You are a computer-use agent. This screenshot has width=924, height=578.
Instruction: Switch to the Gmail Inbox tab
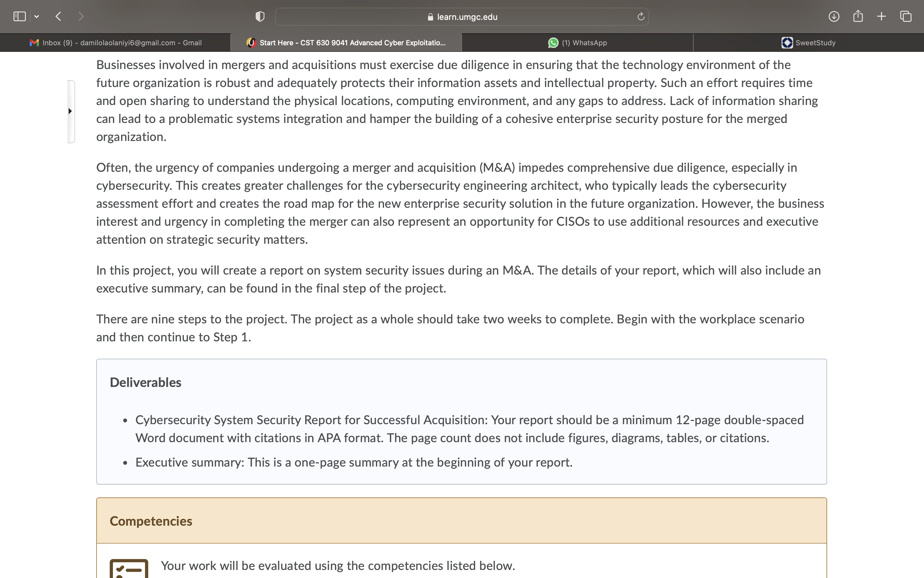[x=115, y=43]
